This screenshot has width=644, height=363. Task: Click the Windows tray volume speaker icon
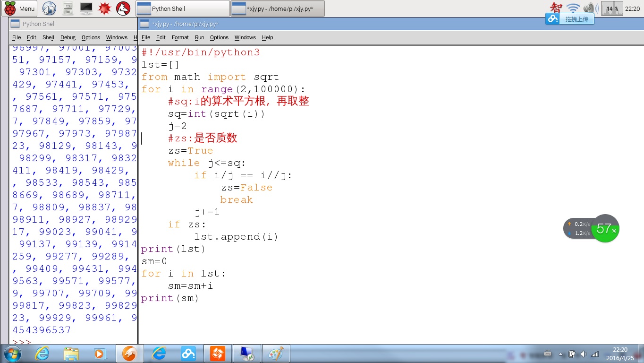tap(584, 354)
